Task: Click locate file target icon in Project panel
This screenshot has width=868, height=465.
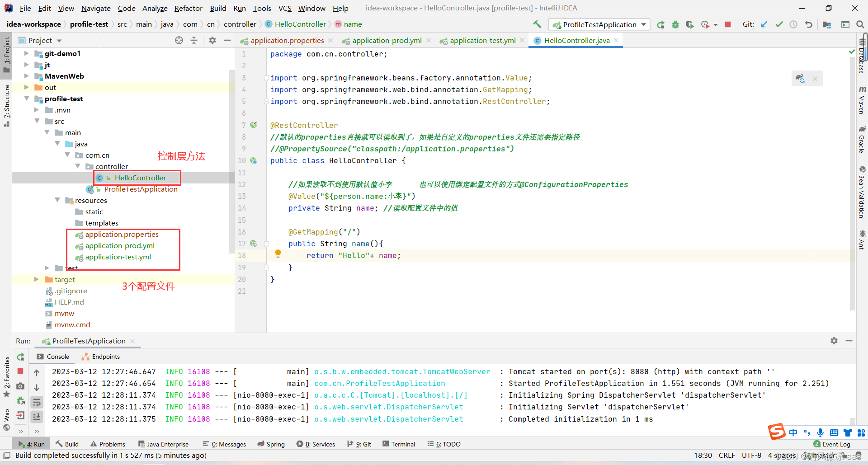Action: (179, 40)
